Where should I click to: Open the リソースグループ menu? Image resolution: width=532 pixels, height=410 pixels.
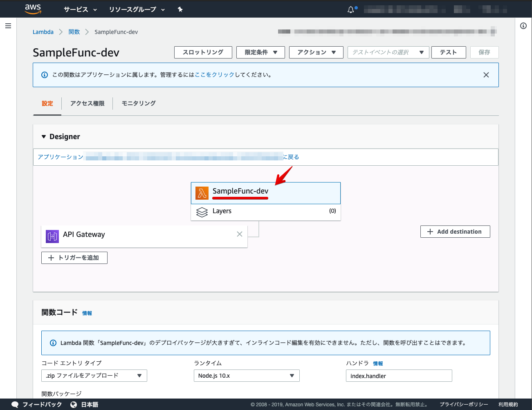137,9
